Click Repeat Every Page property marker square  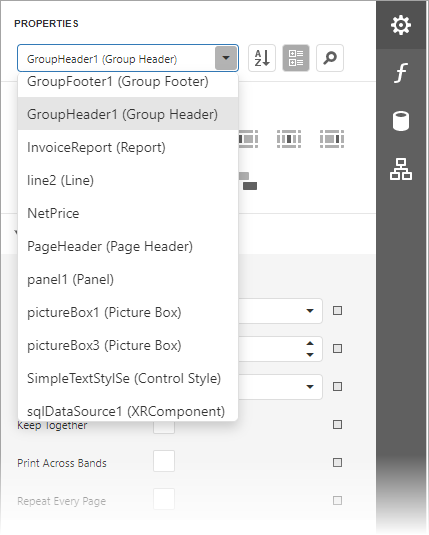click(337, 500)
